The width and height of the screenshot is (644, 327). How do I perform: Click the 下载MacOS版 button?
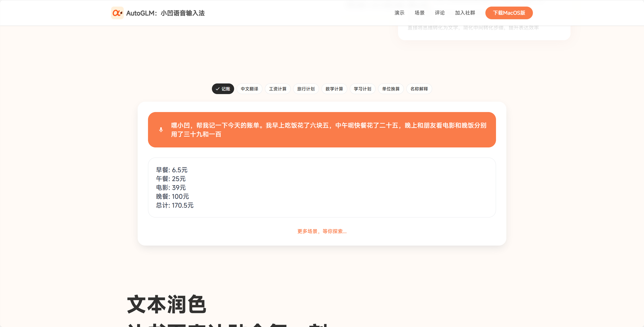(x=509, y=13)
